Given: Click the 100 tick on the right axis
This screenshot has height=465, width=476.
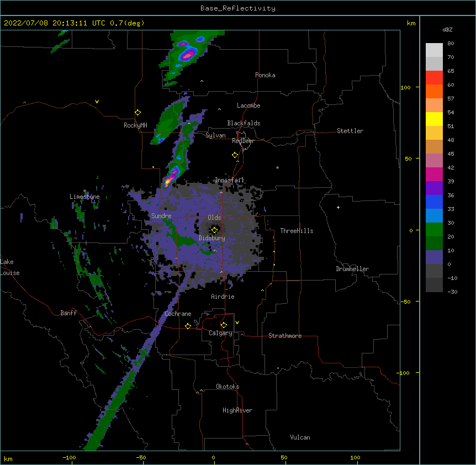Looking at the screenshot, I should (x=405, y=87).
